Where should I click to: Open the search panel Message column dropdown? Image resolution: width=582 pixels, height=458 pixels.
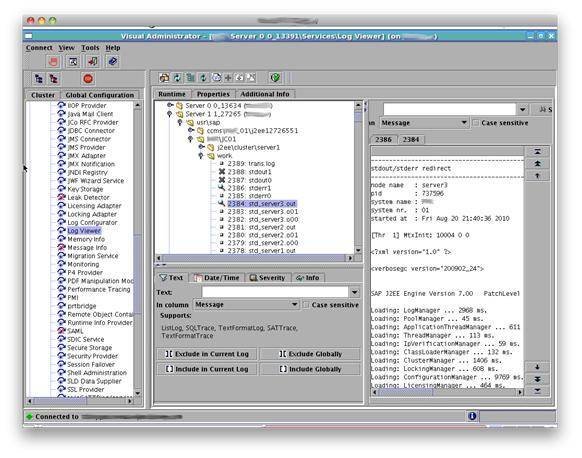click(x=464, y=122)
